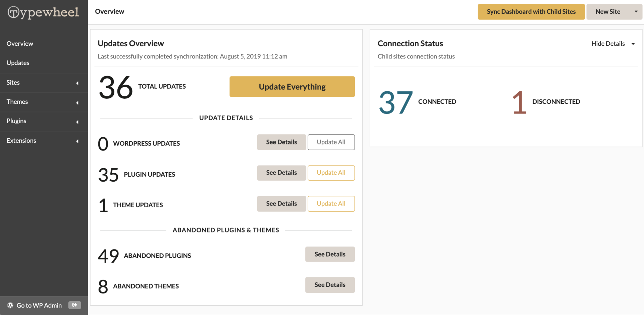The height and width of the screenshot is (315, 644).
Task: See Details for abandoned plugins
Action: pyautogui.click(x=330, y=254)
